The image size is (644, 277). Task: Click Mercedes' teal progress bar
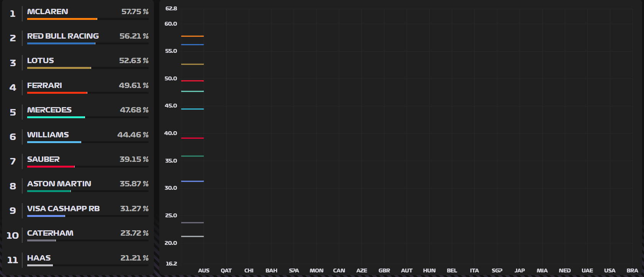point(56,117)
